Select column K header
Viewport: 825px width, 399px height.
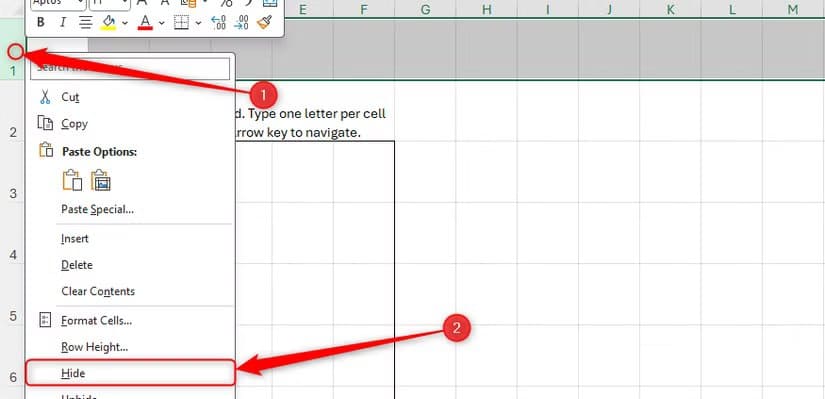[x=670, y=9]
